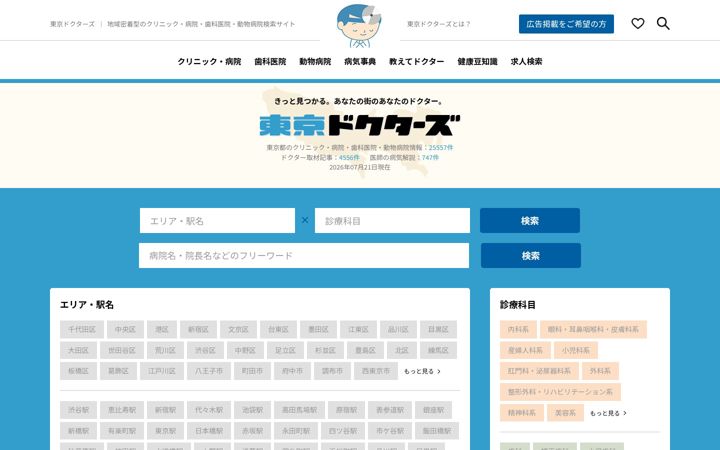Select the 中央区 area tag

125,329
